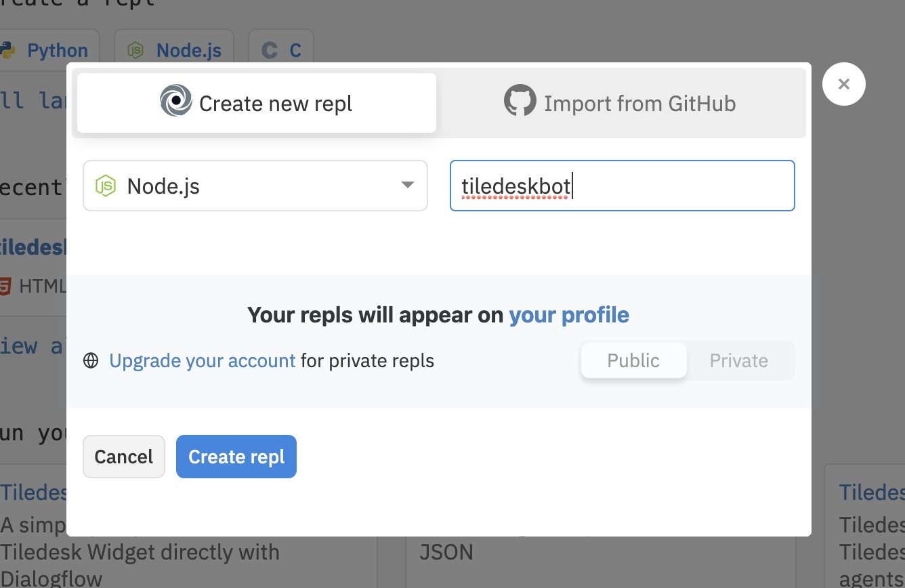Viewport: 905px width, 588px height.
Task: Click the GitHub octocat icon
Action: click(520, 101)
